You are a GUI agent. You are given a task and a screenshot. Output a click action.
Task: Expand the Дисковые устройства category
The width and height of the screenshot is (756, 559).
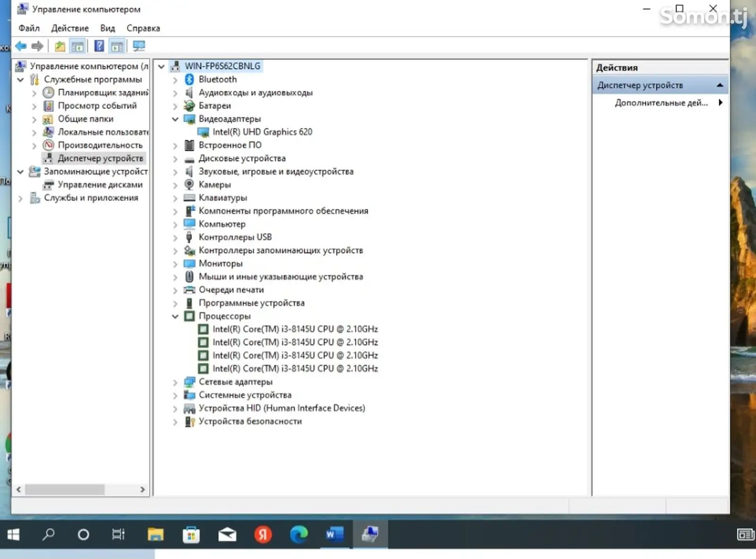[175, 159]
